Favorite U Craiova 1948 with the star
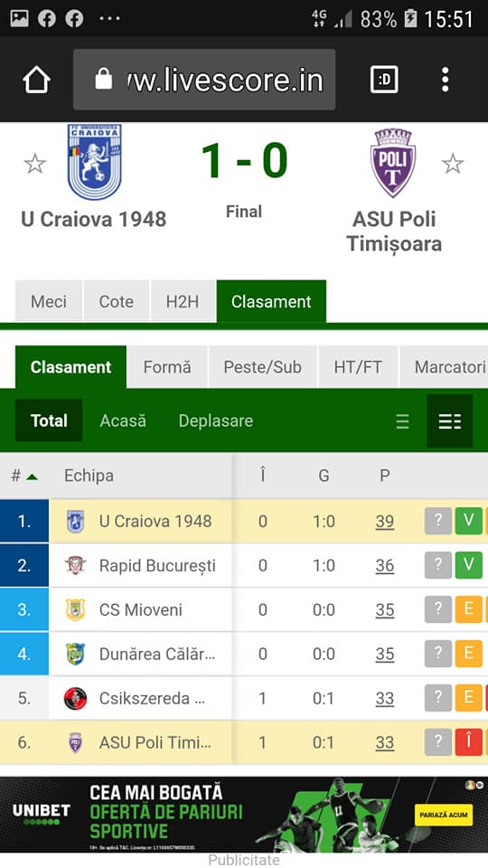488x868 pixels. tap(34, 164)
